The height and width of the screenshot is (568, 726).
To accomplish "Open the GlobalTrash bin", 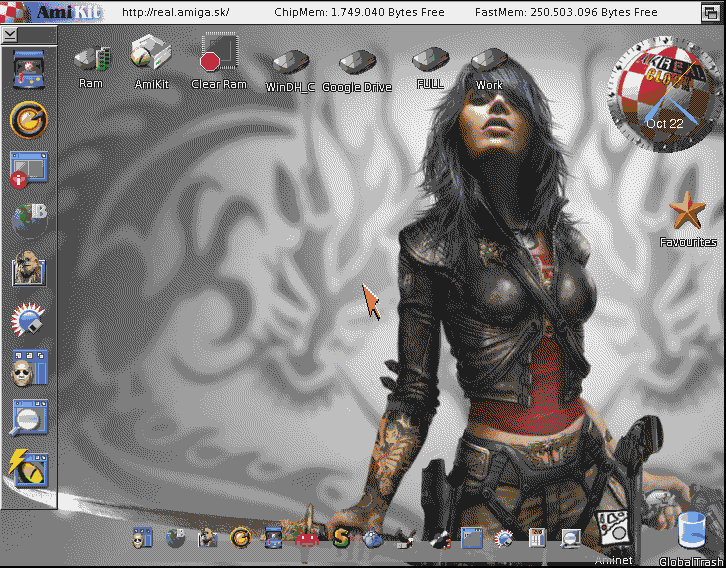I will (692, 531).
